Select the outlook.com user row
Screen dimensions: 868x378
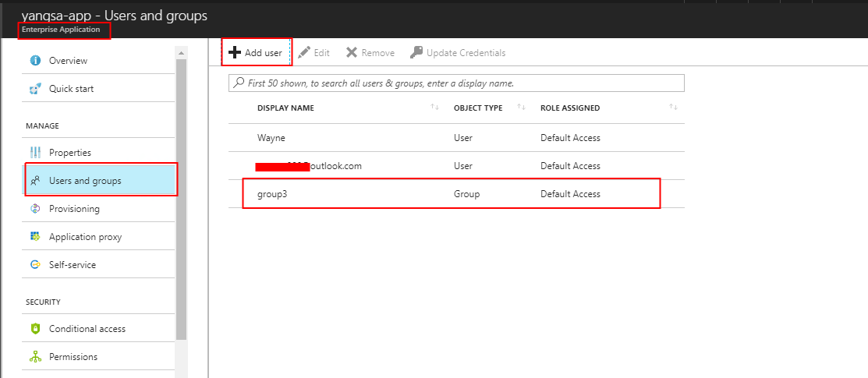(x=456, y=165)
